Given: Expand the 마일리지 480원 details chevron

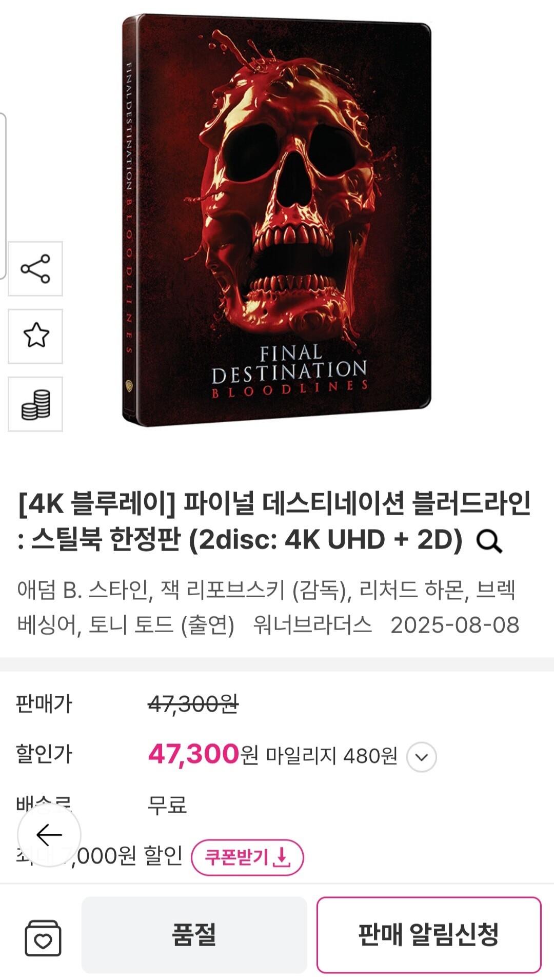Looking at the screenshot, I should coord(422,757).
